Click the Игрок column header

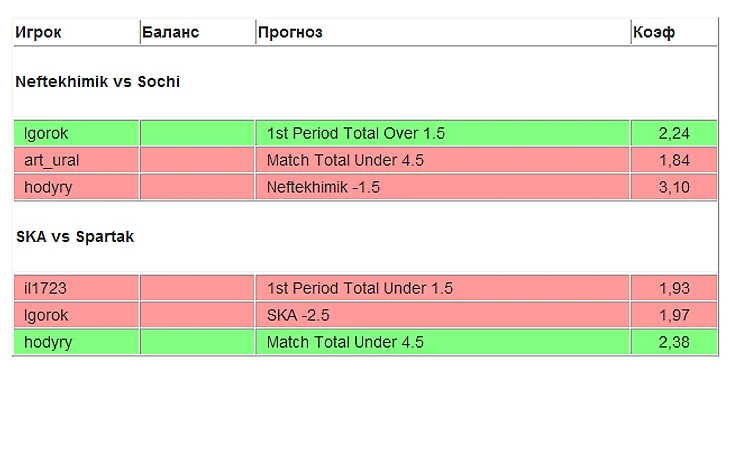point(39,33)
